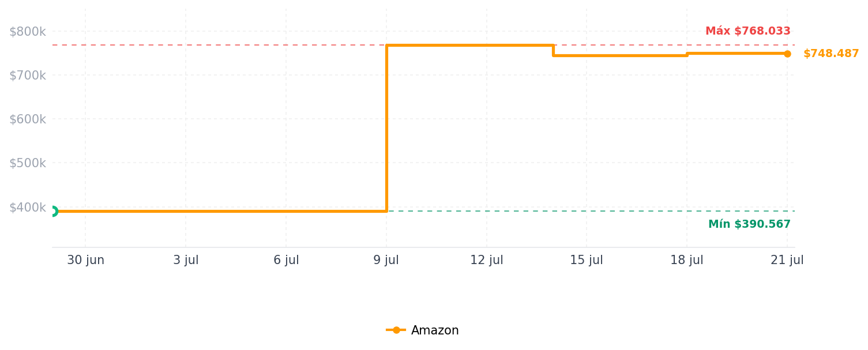Click the $700k y-axis label
Screen dimensions: 868x350
coord(27,76)
